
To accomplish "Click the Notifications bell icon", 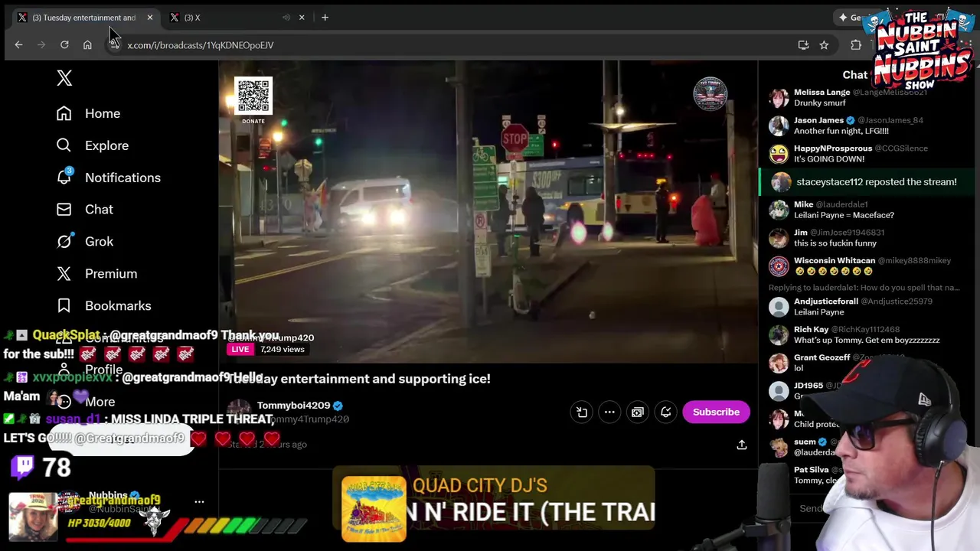I will (x=64, y=178).
